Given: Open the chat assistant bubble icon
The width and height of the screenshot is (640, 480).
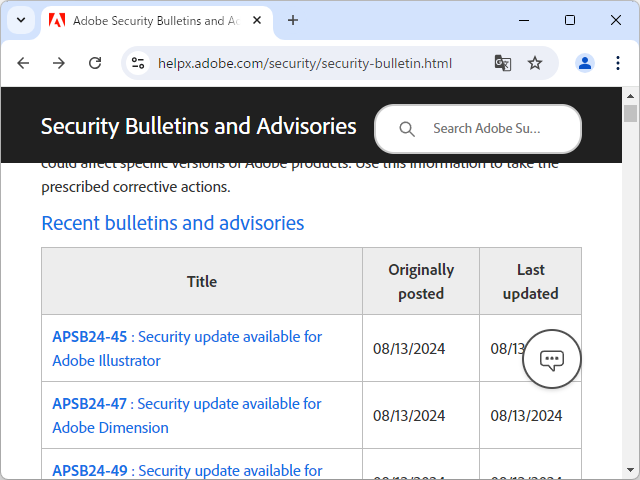Looking at the screenshot, I should (552, 360).
